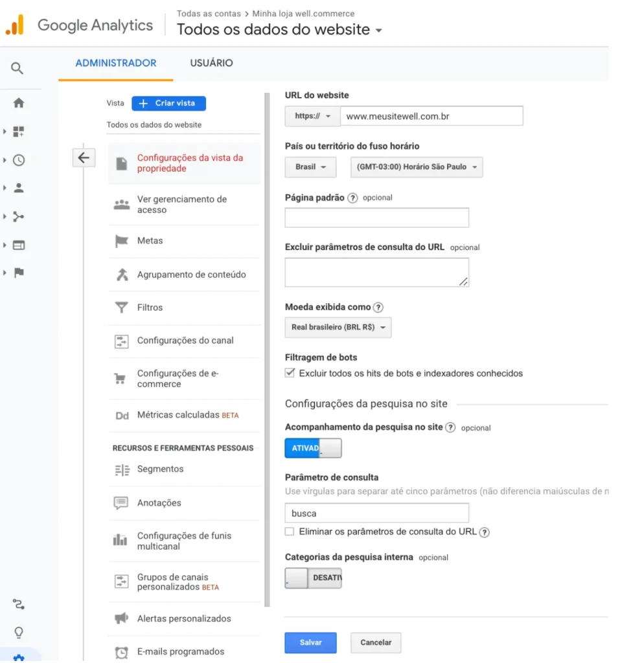644x663 pixels.
Task: Click the Parâmetro de consulta input field
Action: coord(376,513)
